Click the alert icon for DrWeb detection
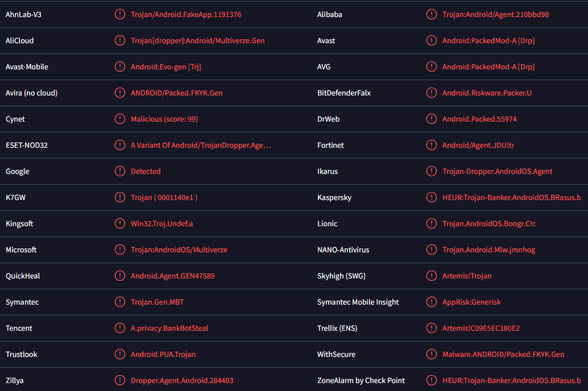588x391 pixels. (432, 119)
